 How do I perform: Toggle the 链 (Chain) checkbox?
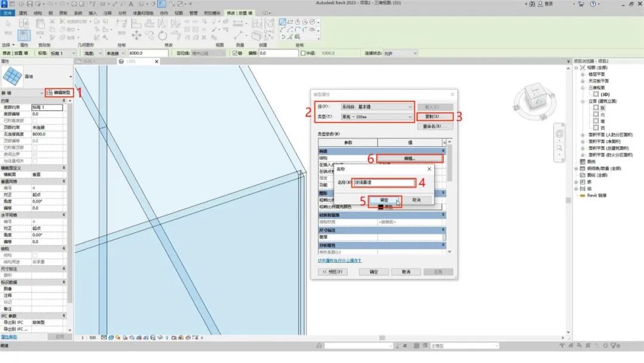tap(234, 53)
